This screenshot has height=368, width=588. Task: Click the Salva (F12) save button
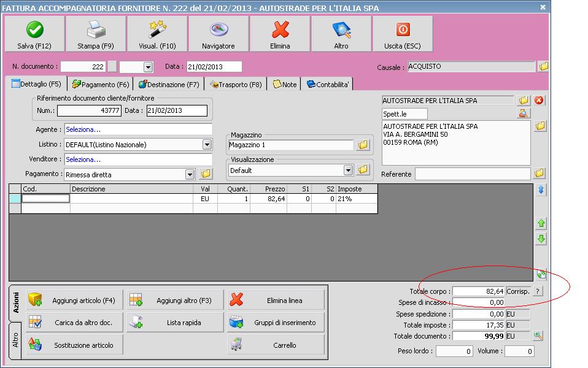click(x=34, y=34)
